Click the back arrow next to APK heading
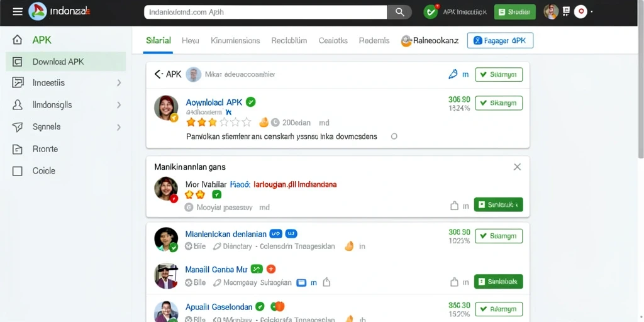 [158, 74]
